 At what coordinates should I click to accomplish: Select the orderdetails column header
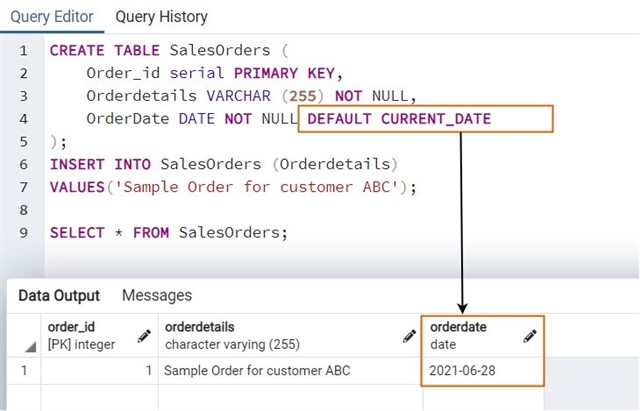290,335
